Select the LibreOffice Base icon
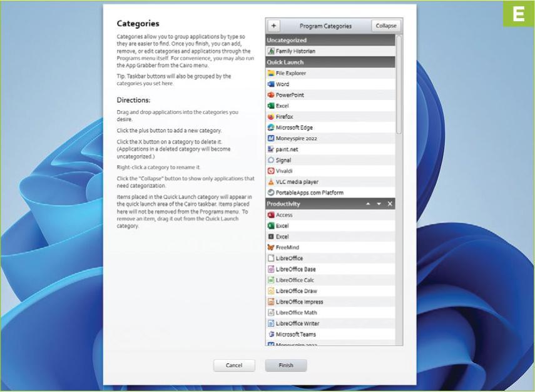Viewport: 535px width, 392px height. pyautogui.click(x=271, y=269)
